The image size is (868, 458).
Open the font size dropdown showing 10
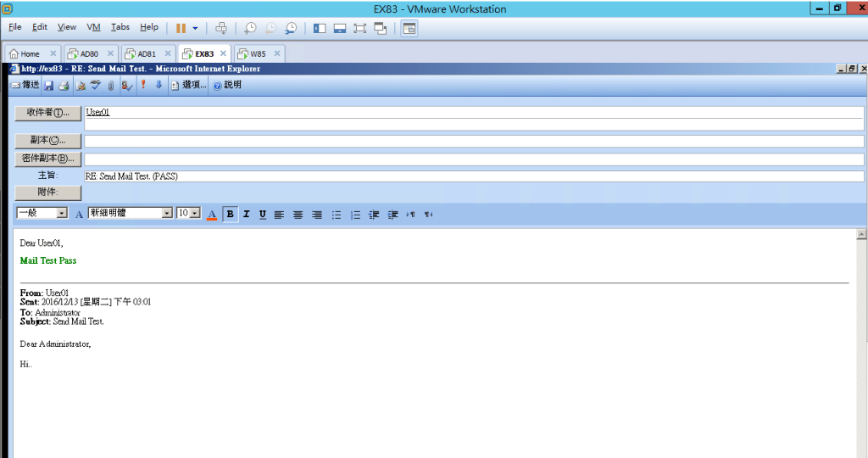click(195, 214)
